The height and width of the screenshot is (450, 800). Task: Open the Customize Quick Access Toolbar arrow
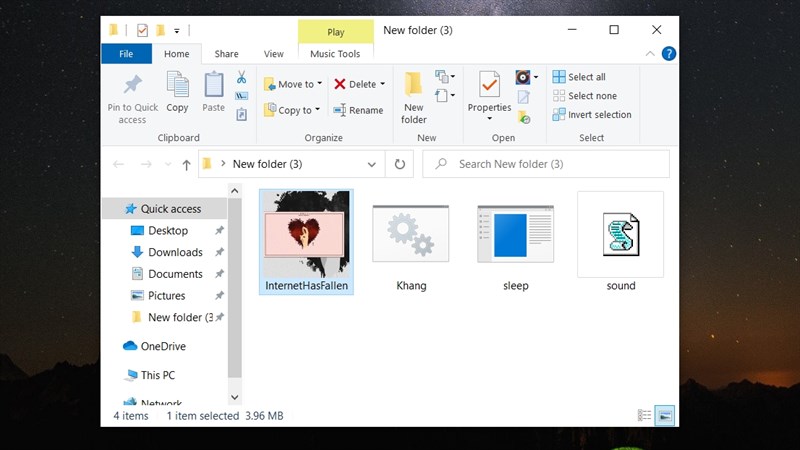[x=177, y=31]
